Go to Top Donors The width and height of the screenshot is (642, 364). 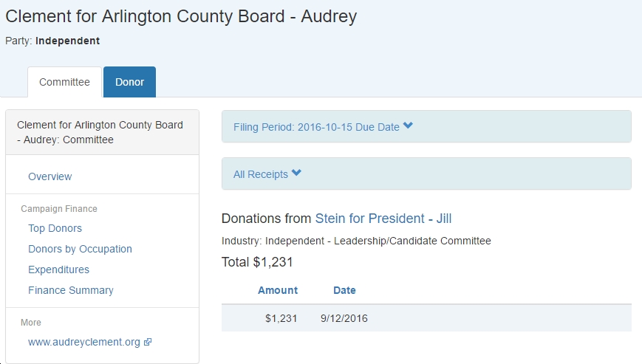(x=55, y=228)
